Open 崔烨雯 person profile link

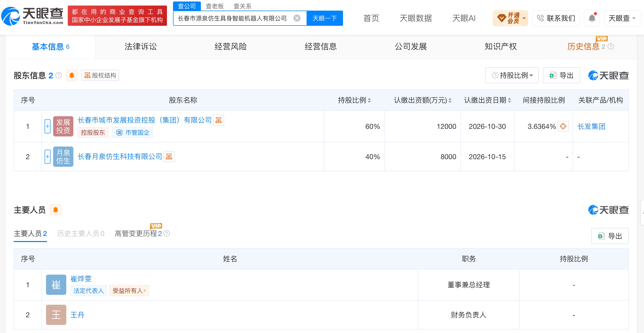tap(81, 279)
